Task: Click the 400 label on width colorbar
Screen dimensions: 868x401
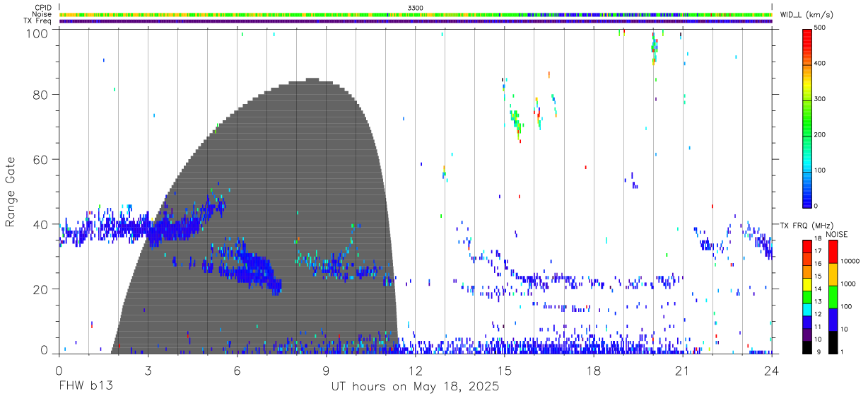Action: point(821,64)
